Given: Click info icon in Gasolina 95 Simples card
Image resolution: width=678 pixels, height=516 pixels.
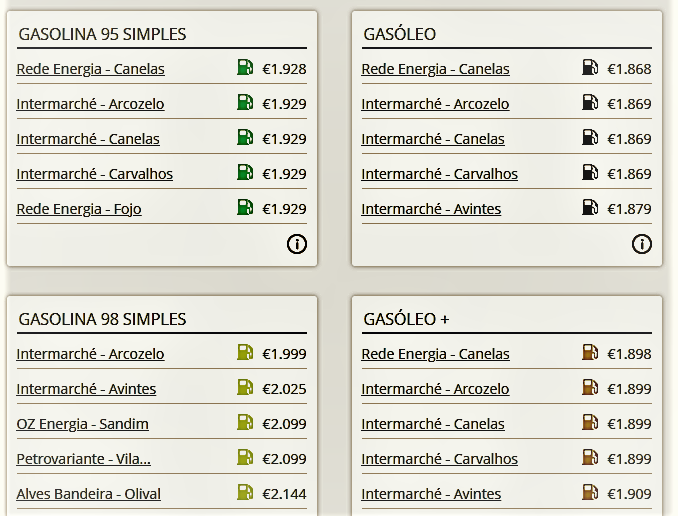Looking at the screenshot, I should pyautogui.click(x=297, y=244).
